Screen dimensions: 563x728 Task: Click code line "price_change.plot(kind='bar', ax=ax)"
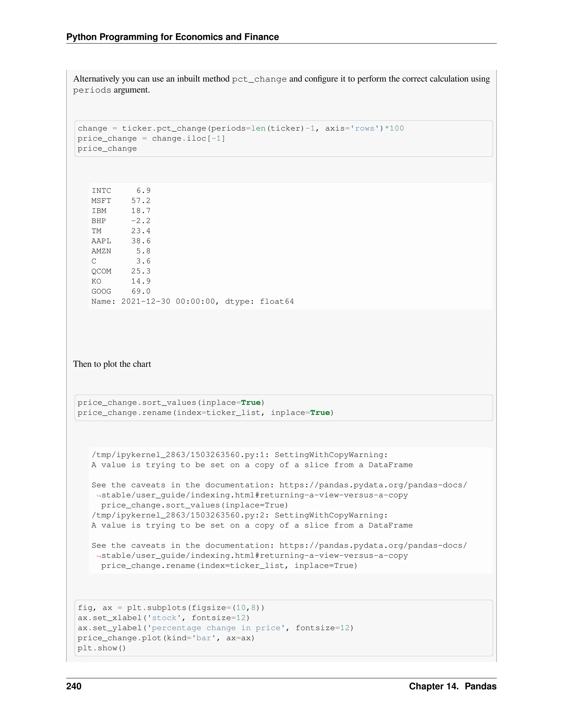click(x=166, y=638)
